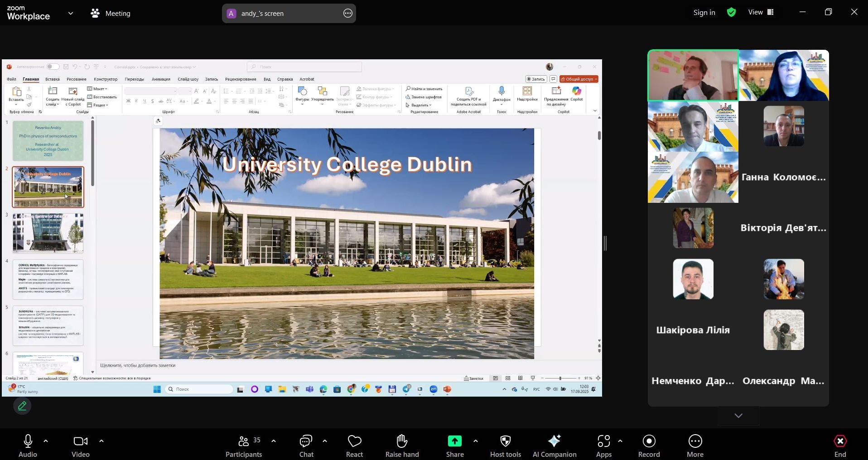The height and width of the screenshot is (460, 868).
Task: Click font color A swatch in ribbon
Action: point(209,101)
